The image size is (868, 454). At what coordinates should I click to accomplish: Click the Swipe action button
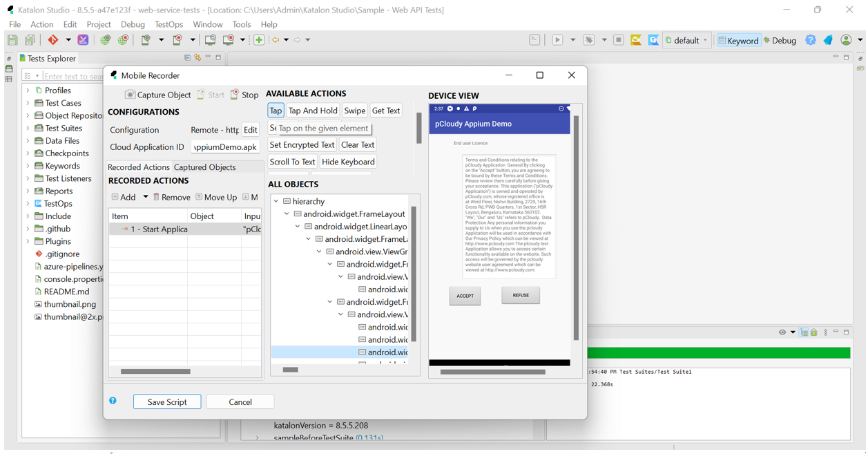click(354, 111)
